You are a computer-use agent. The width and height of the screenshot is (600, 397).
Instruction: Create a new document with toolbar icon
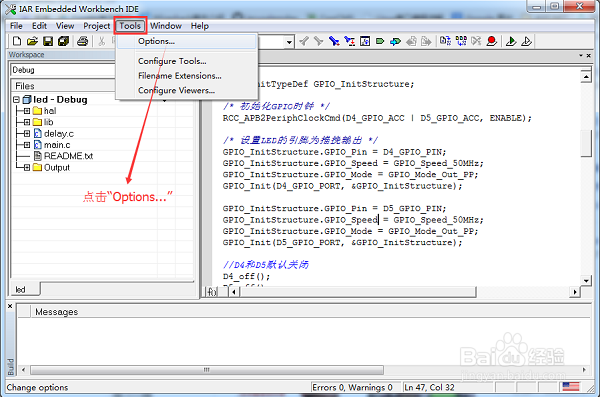click(17, 41)
